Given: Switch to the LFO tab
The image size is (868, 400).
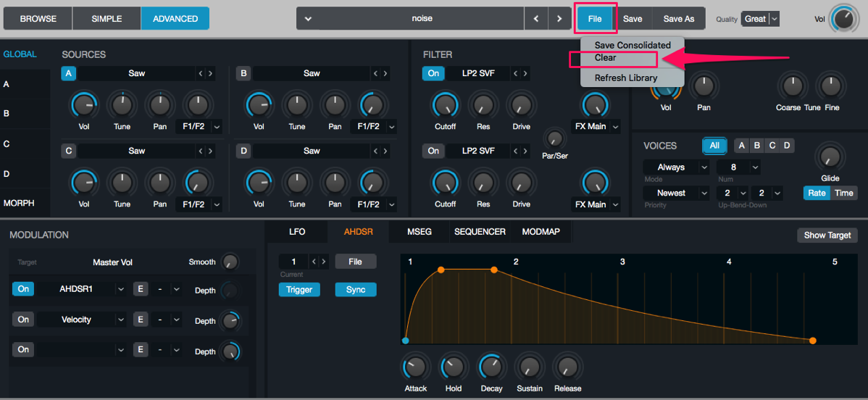Looking at the screenshot, I should (x=297, y=232).
